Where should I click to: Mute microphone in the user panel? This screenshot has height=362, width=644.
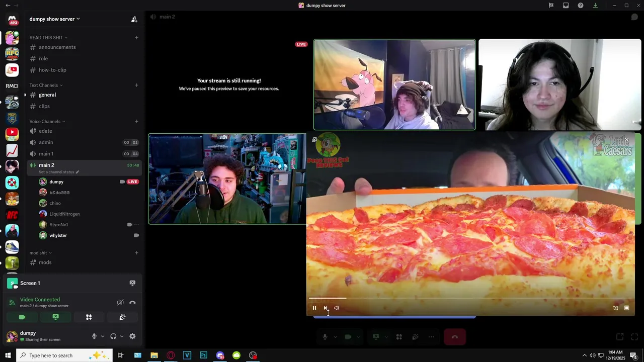click(x=94, y=336)
